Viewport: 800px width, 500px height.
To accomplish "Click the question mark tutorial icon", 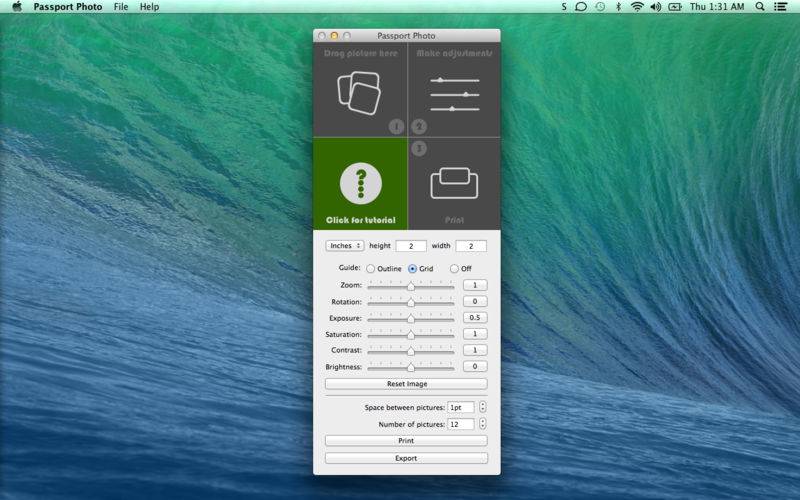I will click(x=360, y=183).
